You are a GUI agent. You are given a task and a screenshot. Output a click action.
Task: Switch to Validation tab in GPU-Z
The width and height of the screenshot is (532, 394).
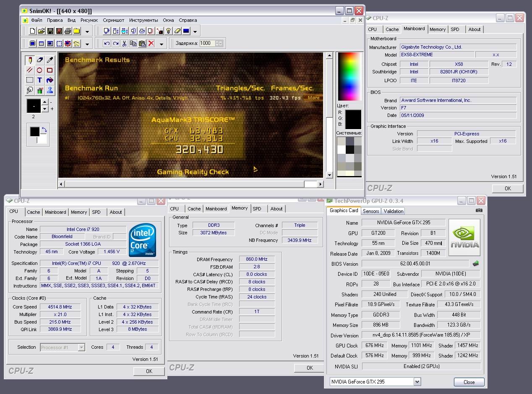click(394, 211)
